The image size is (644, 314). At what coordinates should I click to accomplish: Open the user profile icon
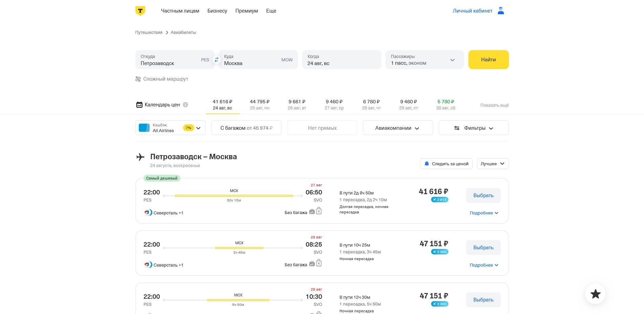tap(501, 11)
